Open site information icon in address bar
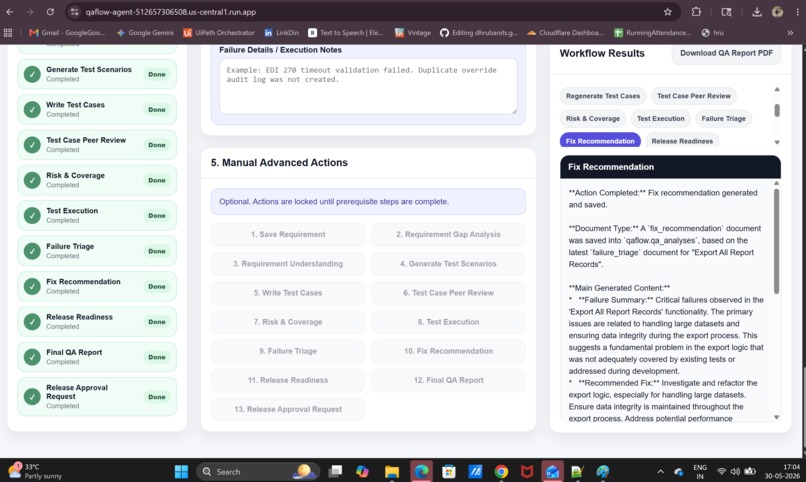The height and width of the screenshot is (482, 806). tap(75, 12)
